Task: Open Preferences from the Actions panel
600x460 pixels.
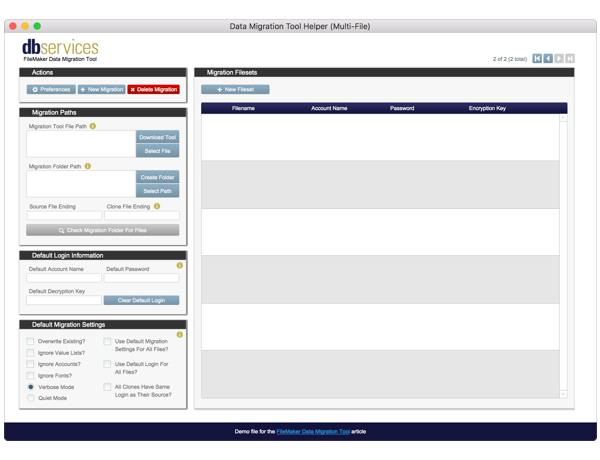Action: (50, 89)
